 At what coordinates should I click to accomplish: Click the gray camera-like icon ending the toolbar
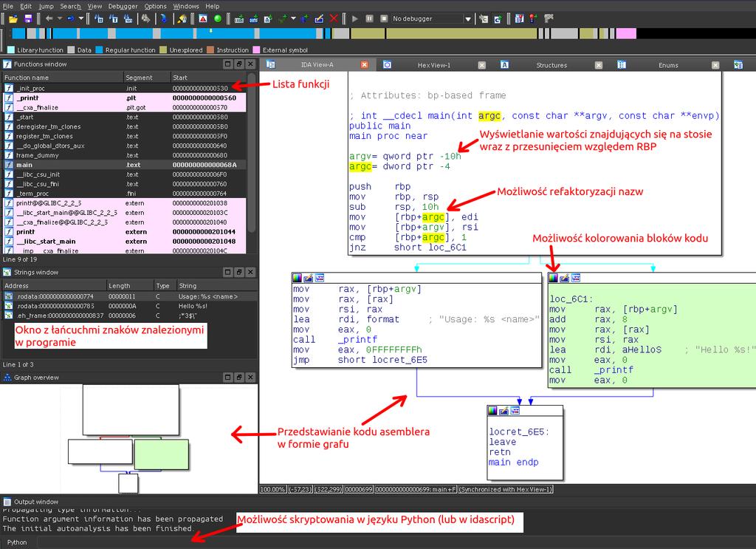click(549, 18)
